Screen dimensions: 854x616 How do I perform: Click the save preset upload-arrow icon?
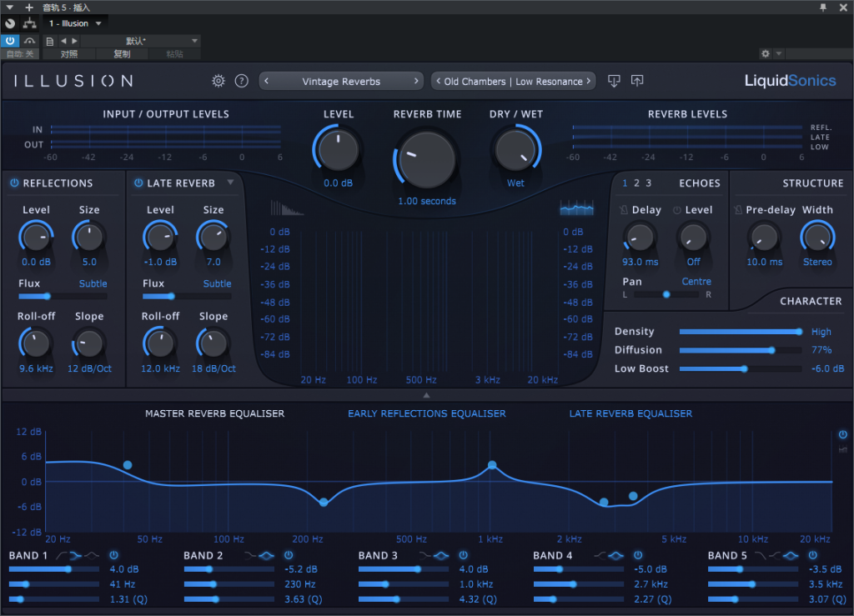pyautogui.click(x=636, y=81)
